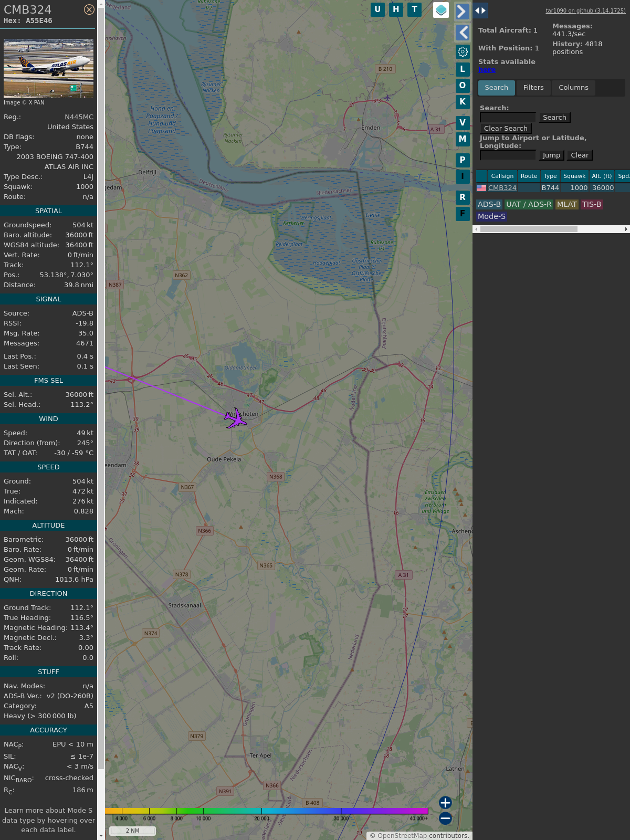
Task: Click the United States flag icon in table
Action: 481,188
